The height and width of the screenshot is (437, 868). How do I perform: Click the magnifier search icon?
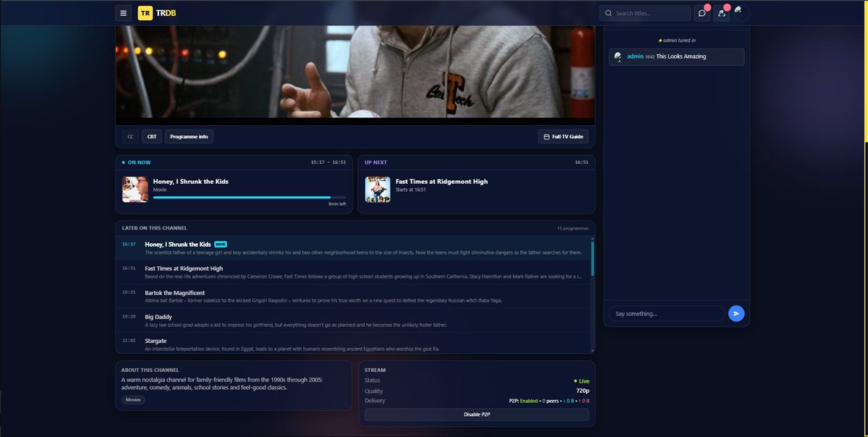(x=608, y=13)
